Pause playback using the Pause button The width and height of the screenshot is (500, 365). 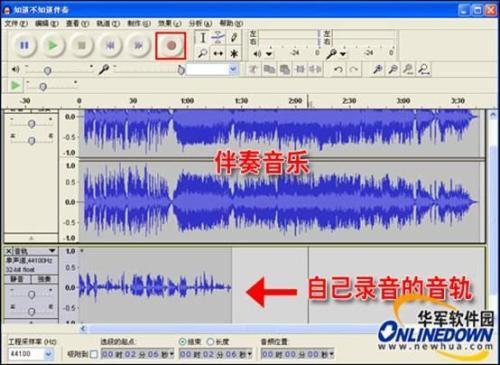tap(24, 45)
